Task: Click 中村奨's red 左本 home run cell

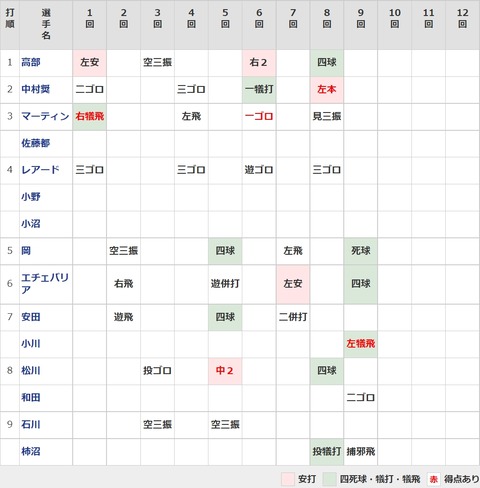Action: [x=327, y=90]
